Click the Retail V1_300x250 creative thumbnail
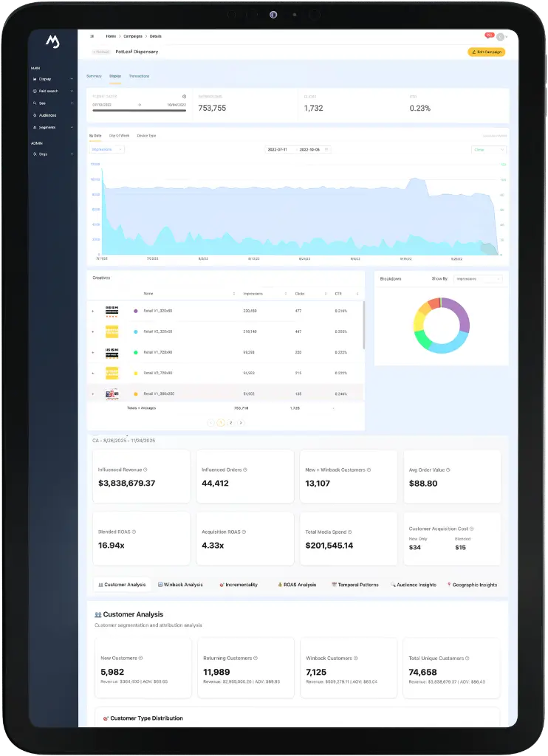 [112, 394]
